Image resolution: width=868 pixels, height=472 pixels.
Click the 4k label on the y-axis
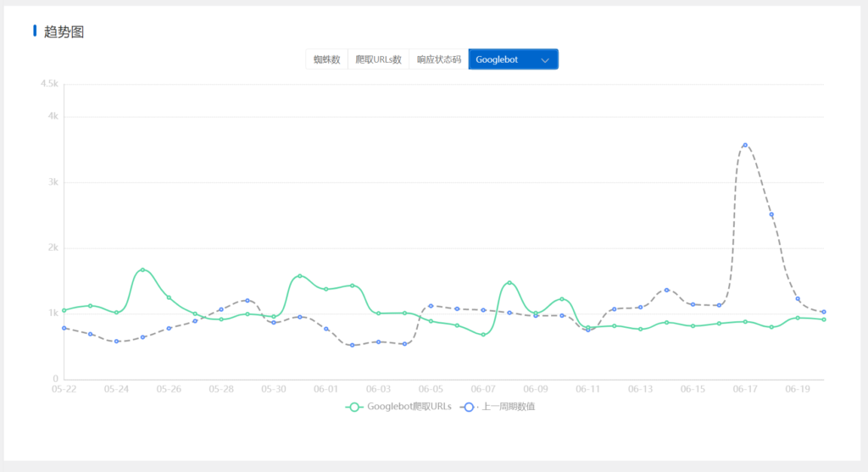pos(52,116)
